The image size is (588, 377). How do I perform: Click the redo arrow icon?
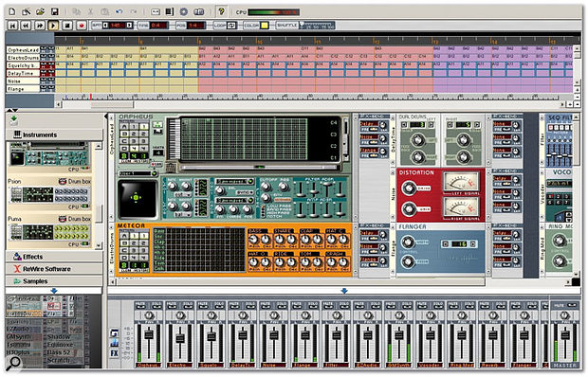[x=134, y=12]
